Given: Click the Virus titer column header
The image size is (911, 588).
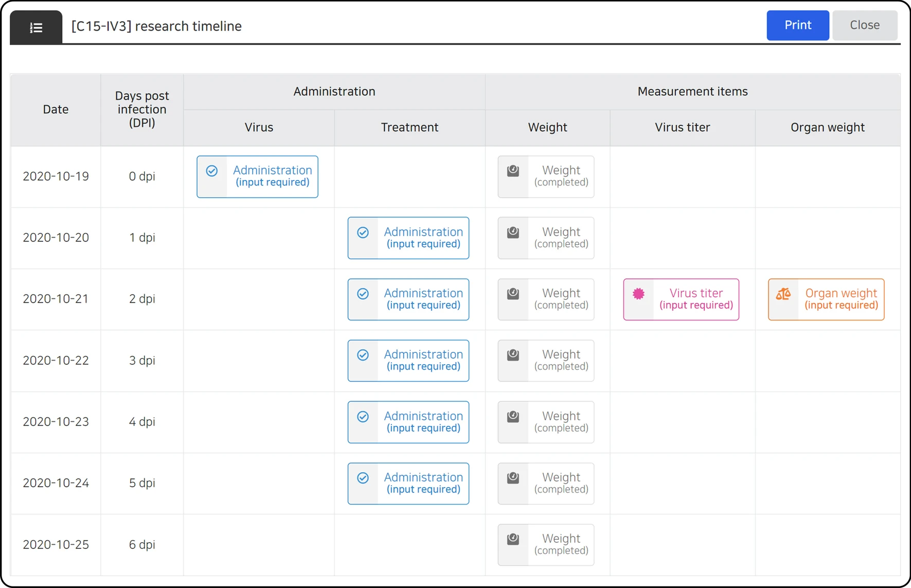Looking at the screenshot, I should [x=682, y=128].
